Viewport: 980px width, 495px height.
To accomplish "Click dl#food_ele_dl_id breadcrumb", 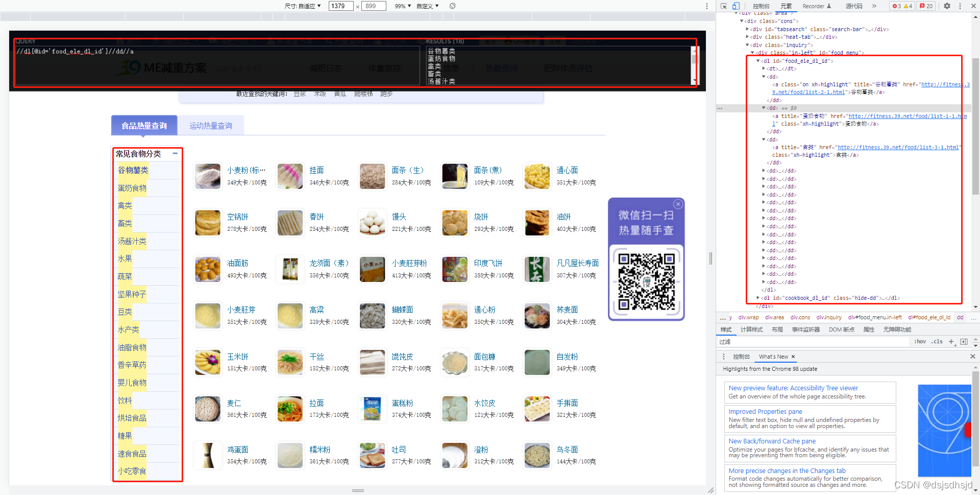I will tap(929, 317).
